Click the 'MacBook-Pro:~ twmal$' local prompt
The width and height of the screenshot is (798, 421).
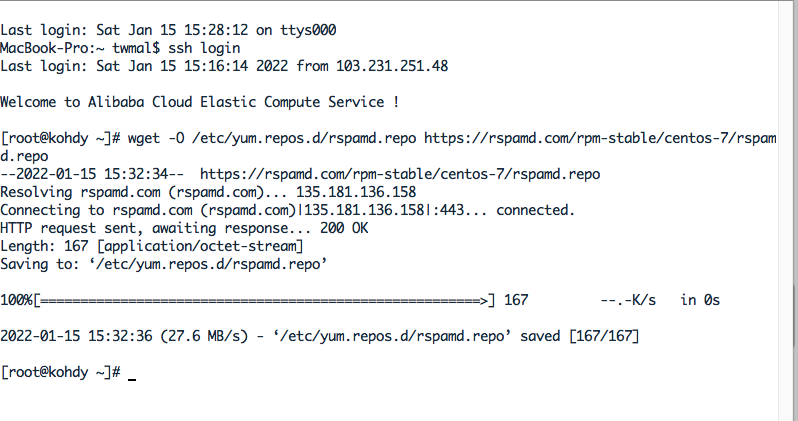pos(80,48)
